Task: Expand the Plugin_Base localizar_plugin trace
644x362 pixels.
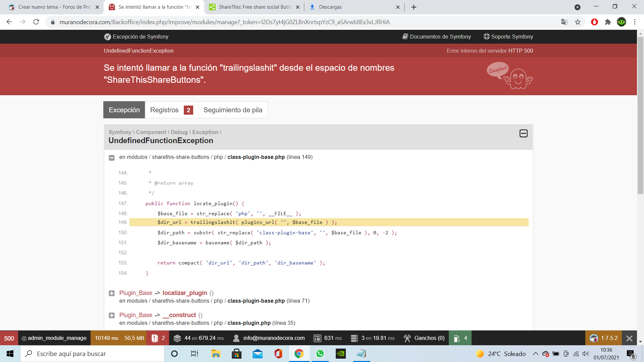Action: 112,293
